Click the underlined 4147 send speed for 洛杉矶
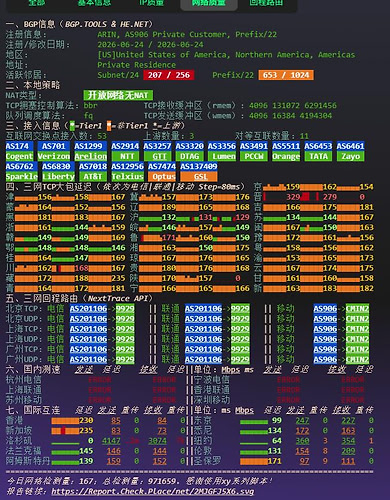This screenshot has height=500, width=390. click(111, 441)
